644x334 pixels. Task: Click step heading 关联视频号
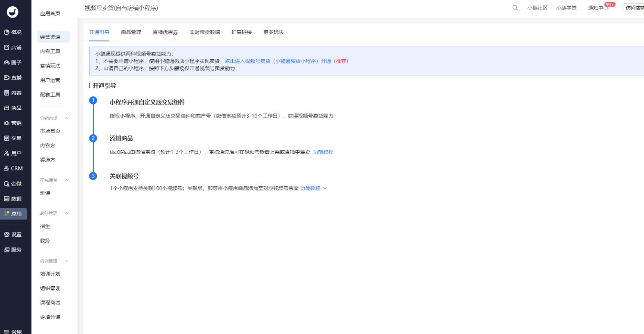pyautogui.click(x=124, y=176)
